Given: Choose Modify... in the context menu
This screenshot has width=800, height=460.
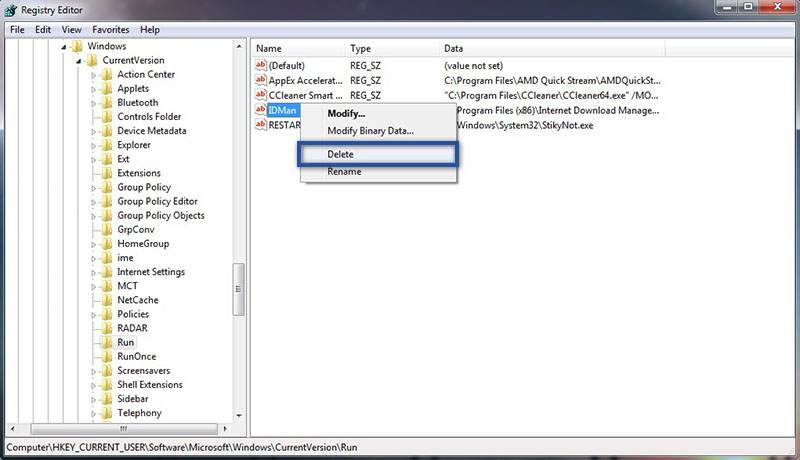Looking at the screenshot, I should point(378,113).
